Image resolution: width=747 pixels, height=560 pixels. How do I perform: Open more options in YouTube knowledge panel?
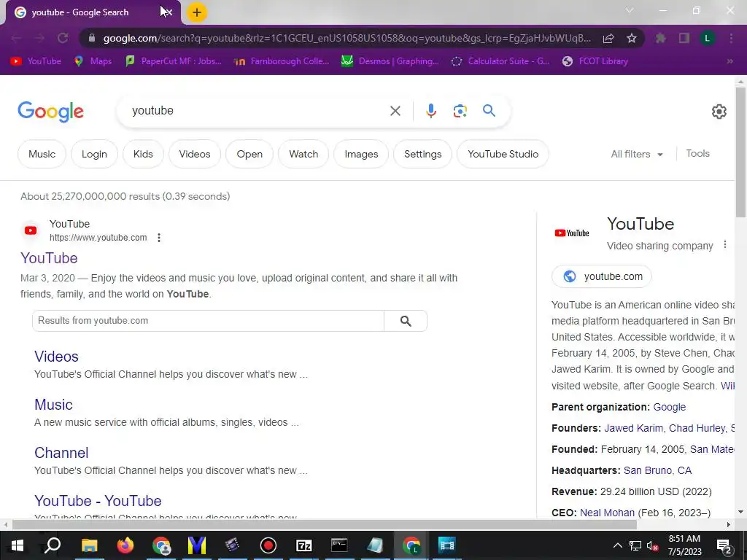click(x=724, y=244)
